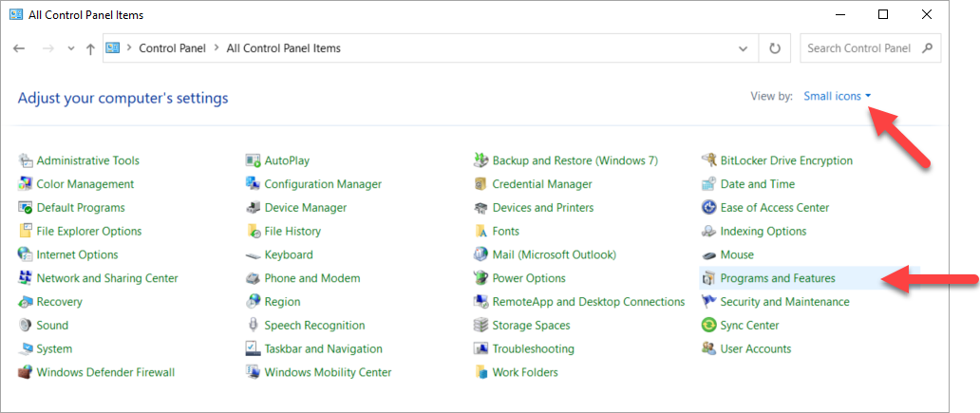Click the Credential Manager icon
The image size is (980, 413).
[481, 185]
